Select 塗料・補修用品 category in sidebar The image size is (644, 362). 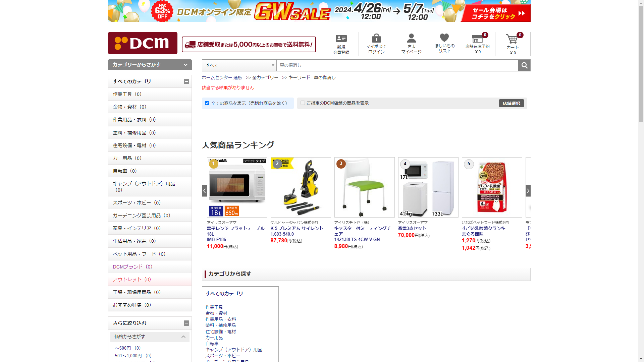[134, 133]
